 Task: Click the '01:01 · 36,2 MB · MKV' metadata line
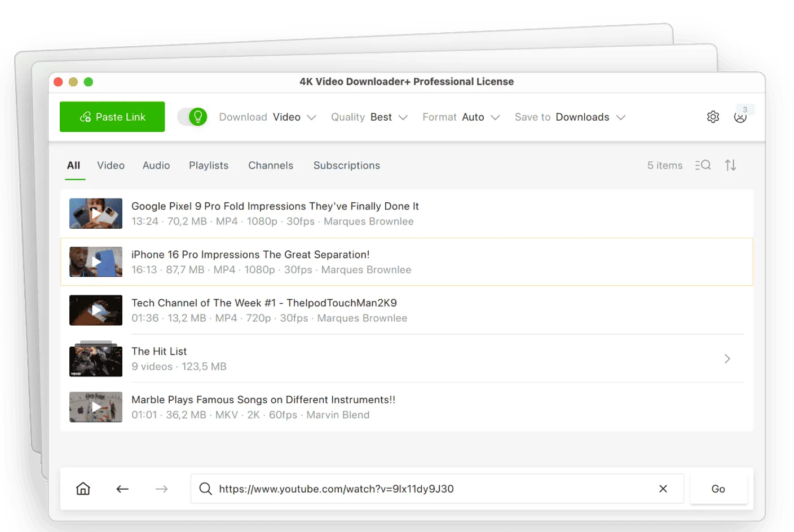click(250, 415)
